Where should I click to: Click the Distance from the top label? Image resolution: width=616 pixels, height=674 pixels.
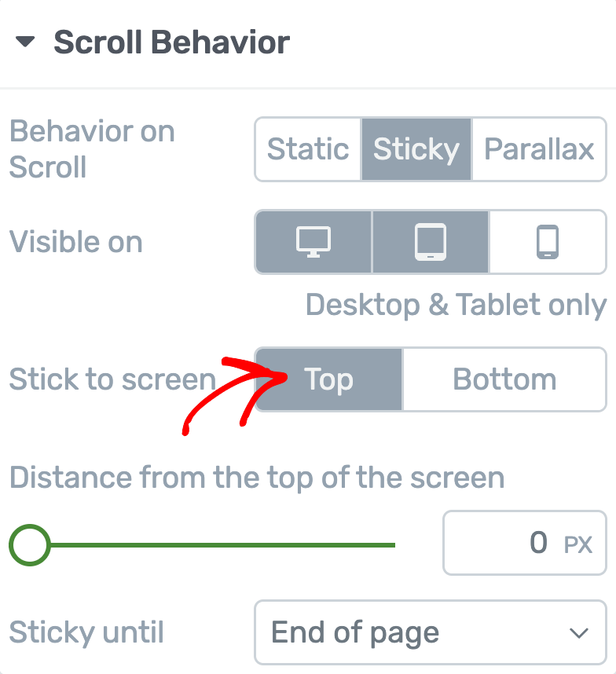coord(257,478)
